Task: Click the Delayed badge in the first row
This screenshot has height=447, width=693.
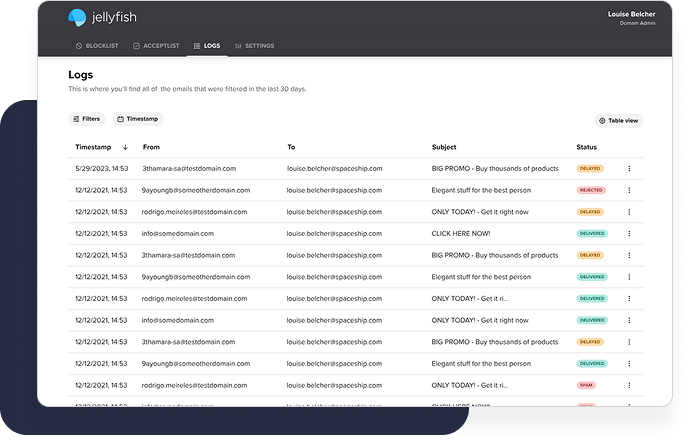Action: tap(590, 169)
